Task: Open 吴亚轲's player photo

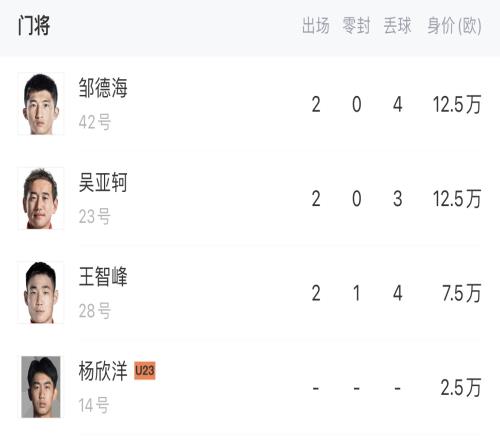Action: point(41,198)
